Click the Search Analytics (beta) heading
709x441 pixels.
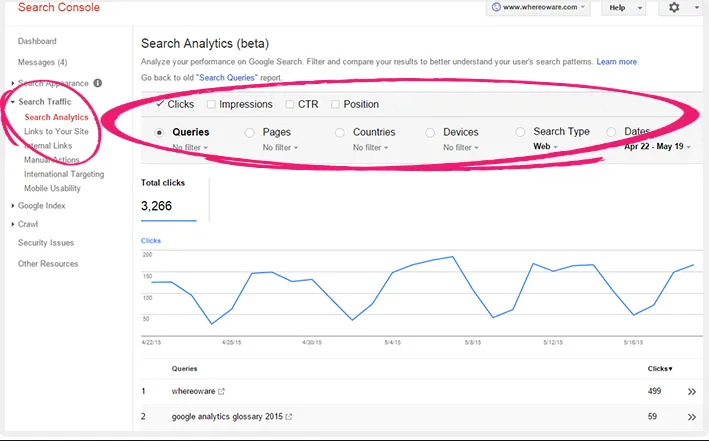click(x=205, y=43)
